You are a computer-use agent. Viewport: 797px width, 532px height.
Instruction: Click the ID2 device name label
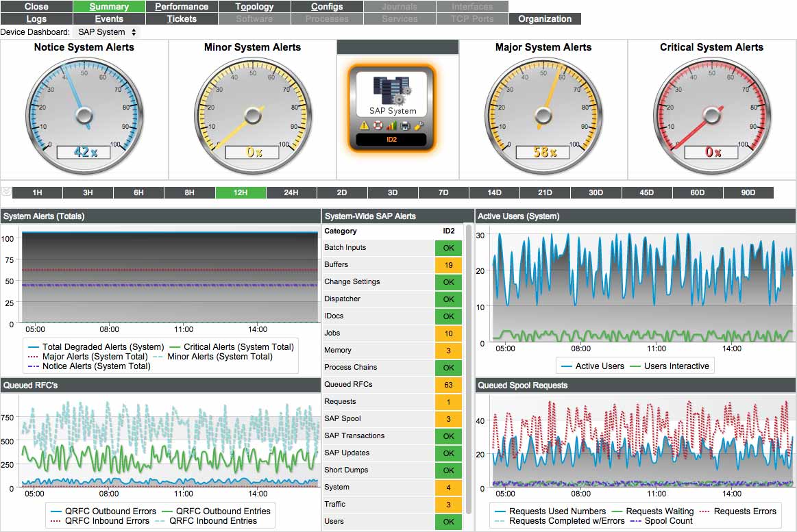(391, 139)
